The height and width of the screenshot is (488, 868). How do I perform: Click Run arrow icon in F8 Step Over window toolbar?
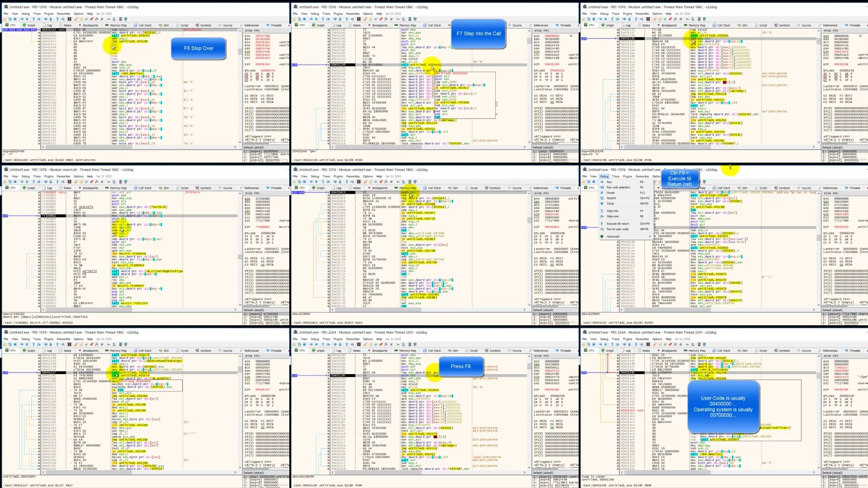[x=22, y=19]
